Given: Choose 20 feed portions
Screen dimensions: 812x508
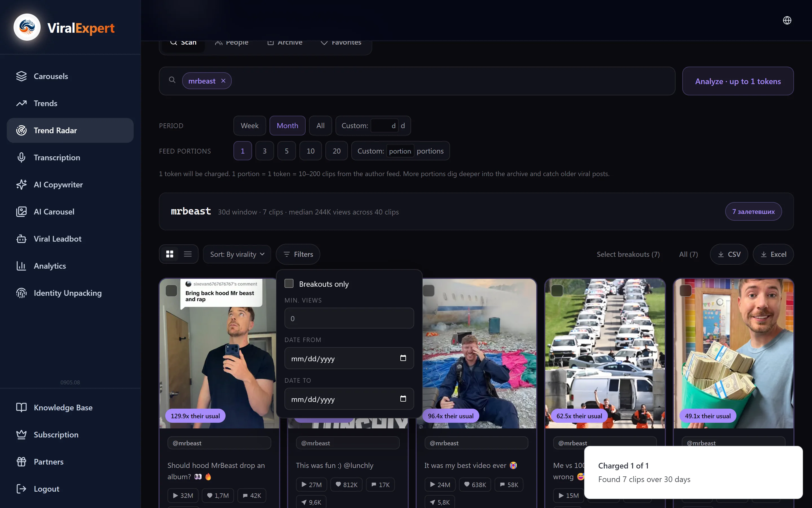Looking at the screenshot, I should (x=337, y=151).
